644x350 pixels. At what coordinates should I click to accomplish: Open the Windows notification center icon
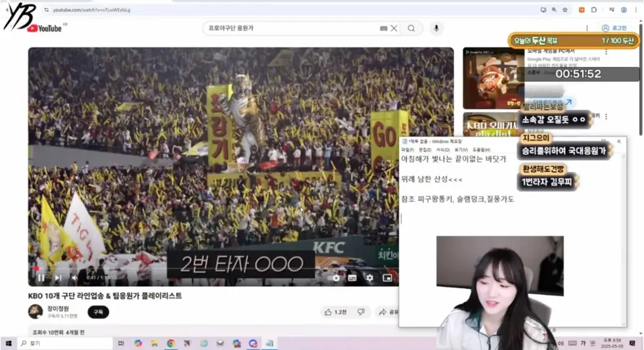point(632,343)
